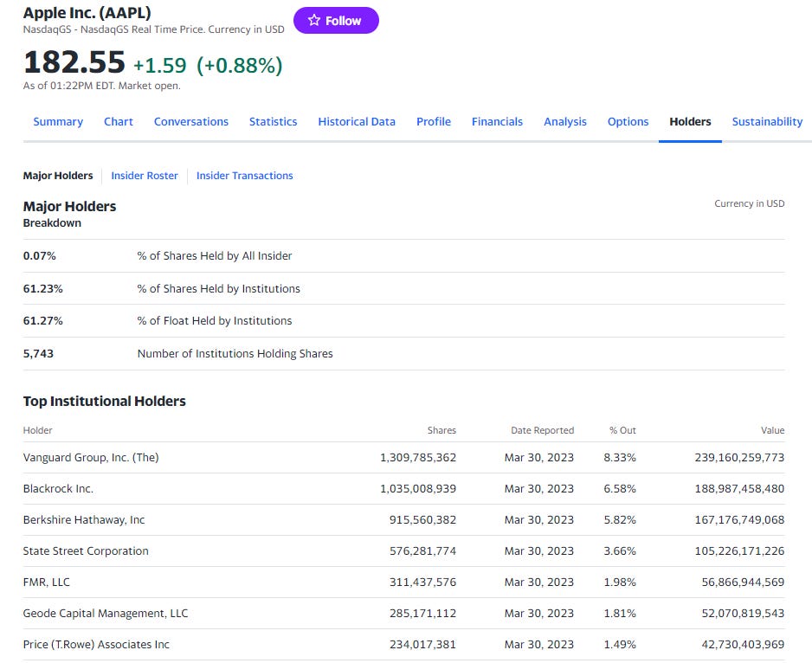Open the Conversations tab
This screenshot has height=663, width=812.
191,121
